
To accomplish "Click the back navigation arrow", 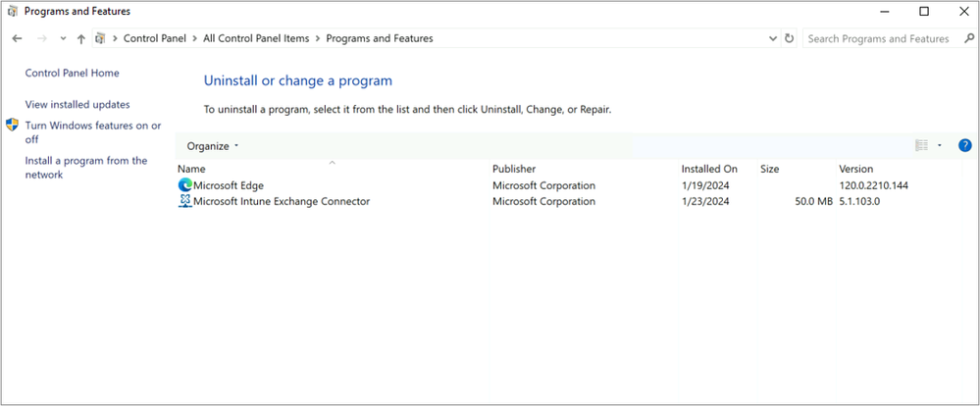I will (17, 39).
